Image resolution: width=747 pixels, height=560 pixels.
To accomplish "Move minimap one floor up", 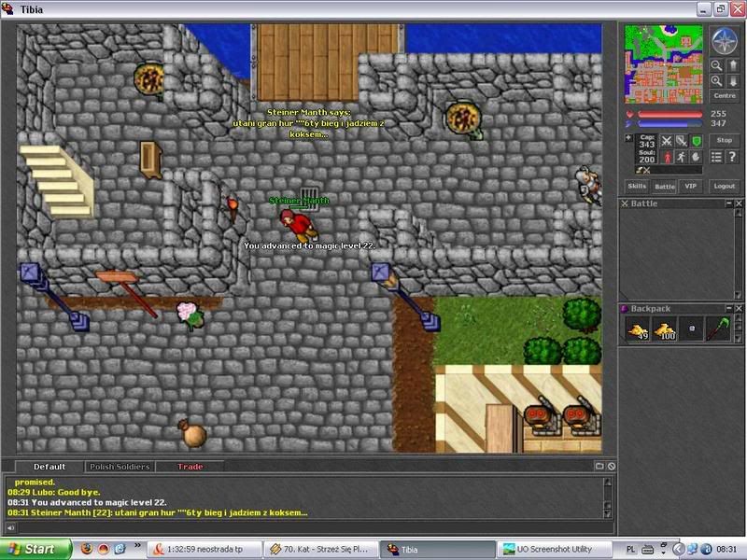I will (733, 65).
